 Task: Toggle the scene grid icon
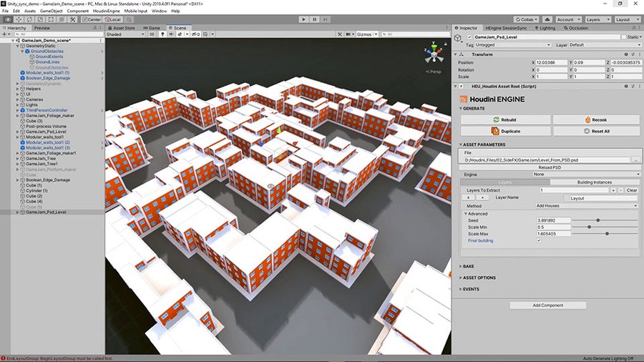pyautogui.click(x=205, y=34)
